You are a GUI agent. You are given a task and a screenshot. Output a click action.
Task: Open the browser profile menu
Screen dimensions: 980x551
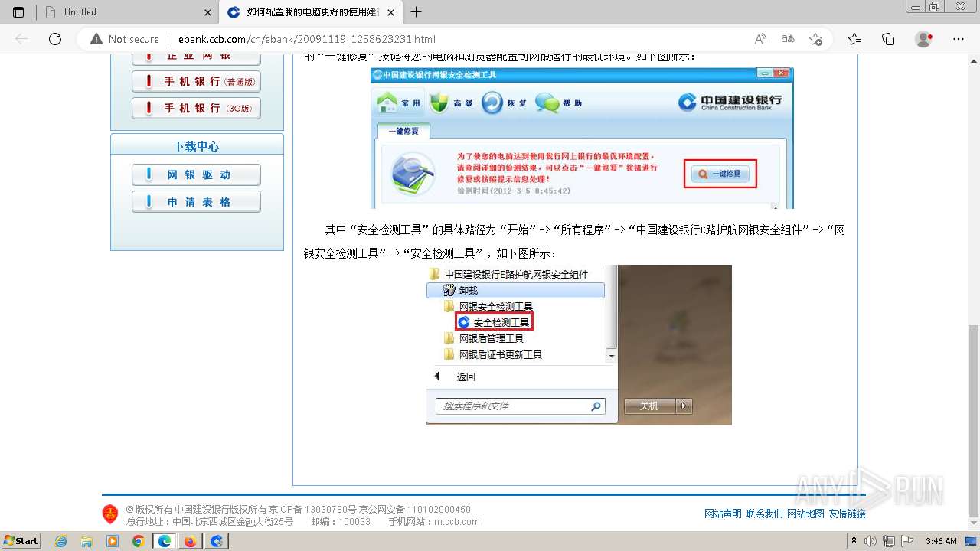coord(924,39)
